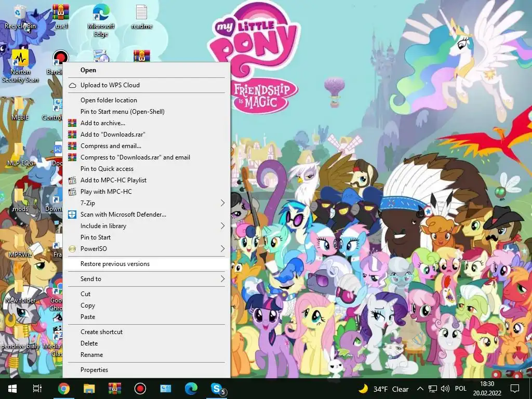Open Skype from the taskbar
This screenshot has width=532, height=399.
pyautogui.click(x=217, y=389)
